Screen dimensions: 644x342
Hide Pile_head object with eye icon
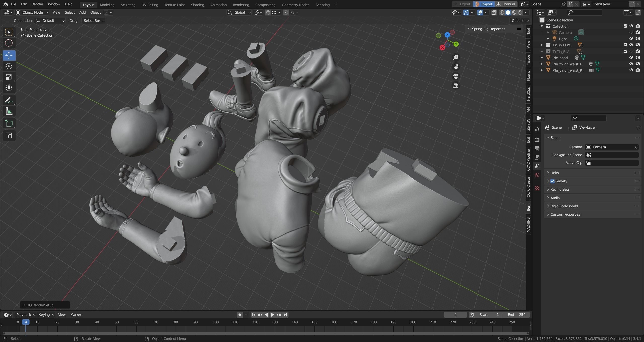(x=631, y=58)
